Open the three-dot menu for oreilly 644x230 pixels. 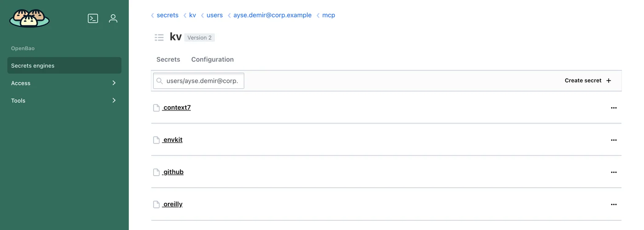point(614,204)
